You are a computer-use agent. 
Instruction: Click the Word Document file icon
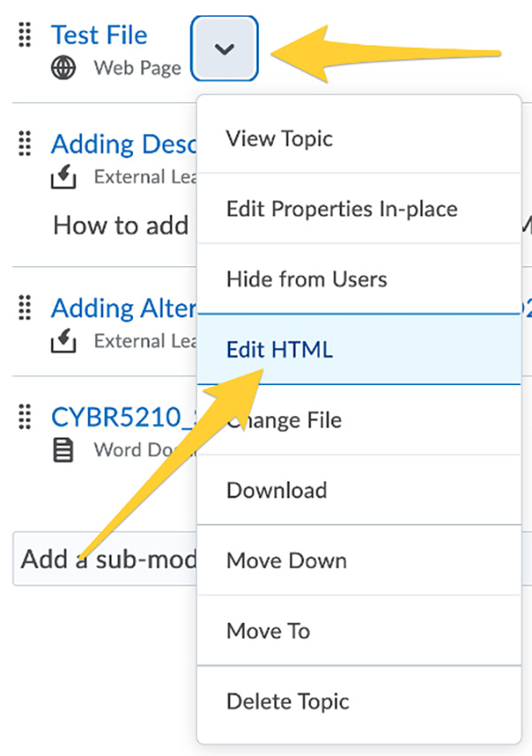pyautogui.click(x=63, y=451)
